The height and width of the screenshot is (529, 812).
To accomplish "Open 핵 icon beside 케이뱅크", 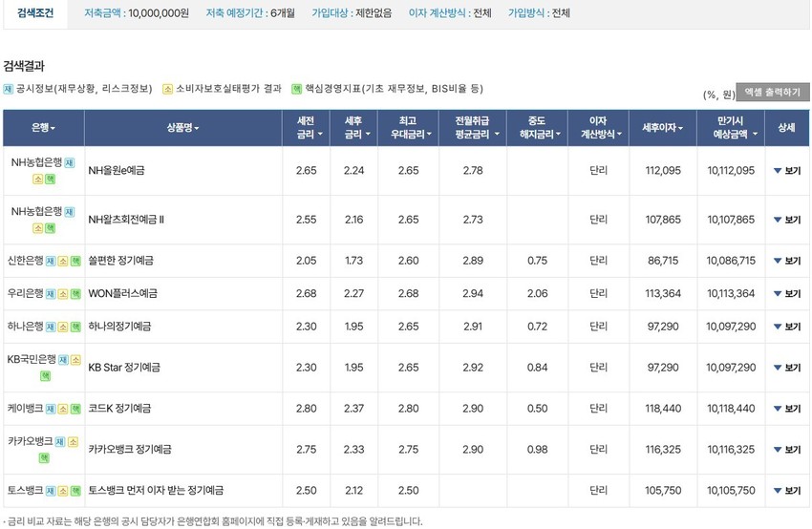I will point(75,409).
